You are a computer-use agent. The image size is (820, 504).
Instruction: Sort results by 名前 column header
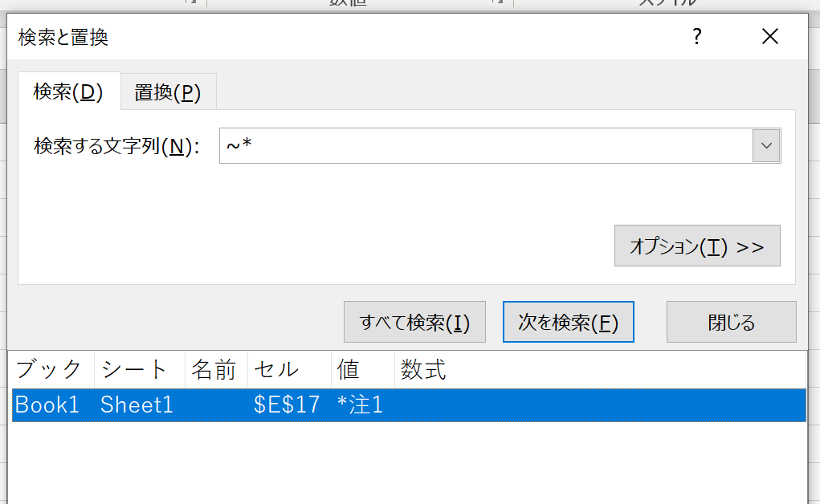(x=216, y=370)
